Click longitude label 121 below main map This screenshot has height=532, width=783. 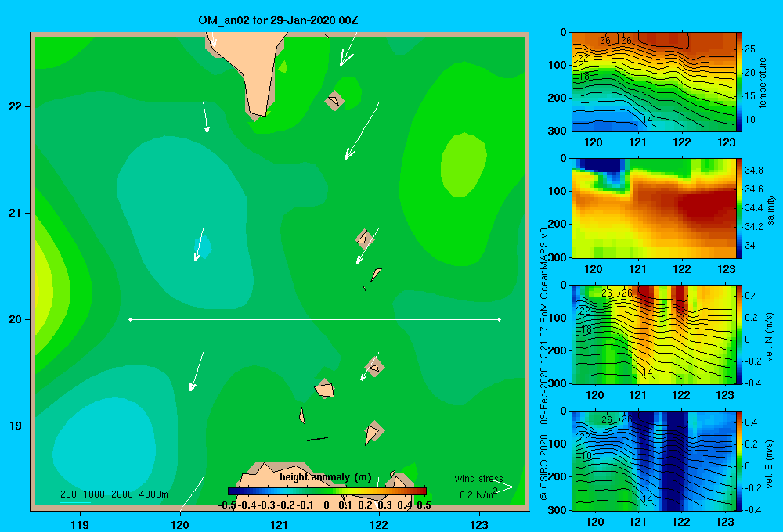click(280, 524)
